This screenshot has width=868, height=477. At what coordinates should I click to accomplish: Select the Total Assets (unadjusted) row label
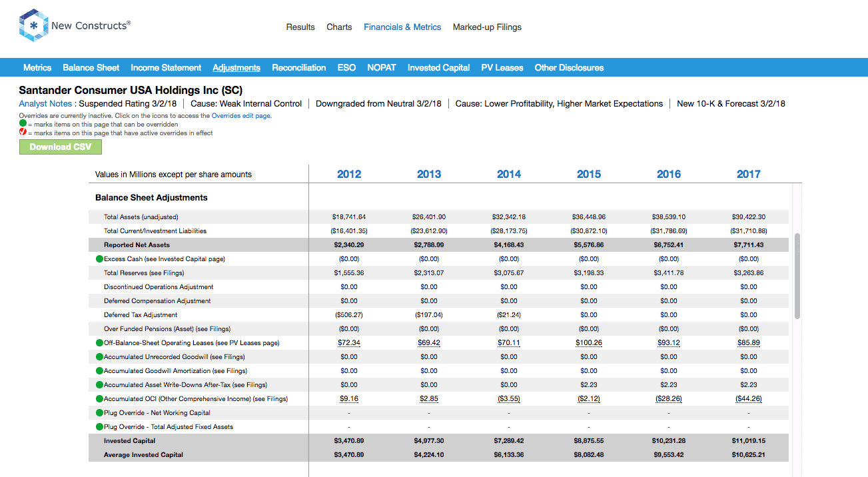(141, 217)
